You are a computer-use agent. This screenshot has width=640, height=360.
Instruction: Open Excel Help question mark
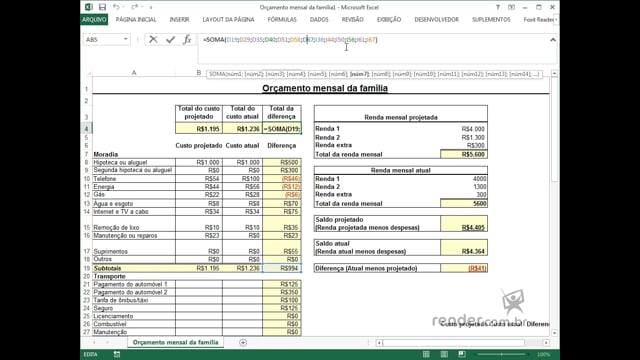pyautogui.click(x=498, y=7)
